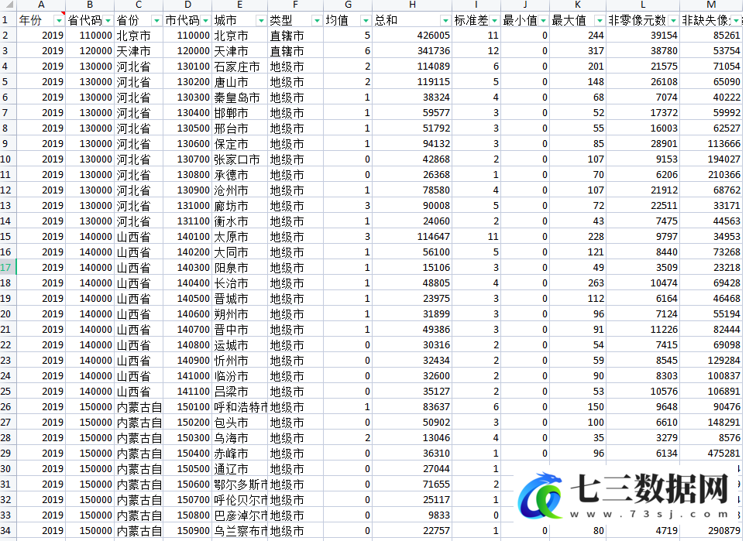Click cell containing 赤峰市

tap(239, 454)
